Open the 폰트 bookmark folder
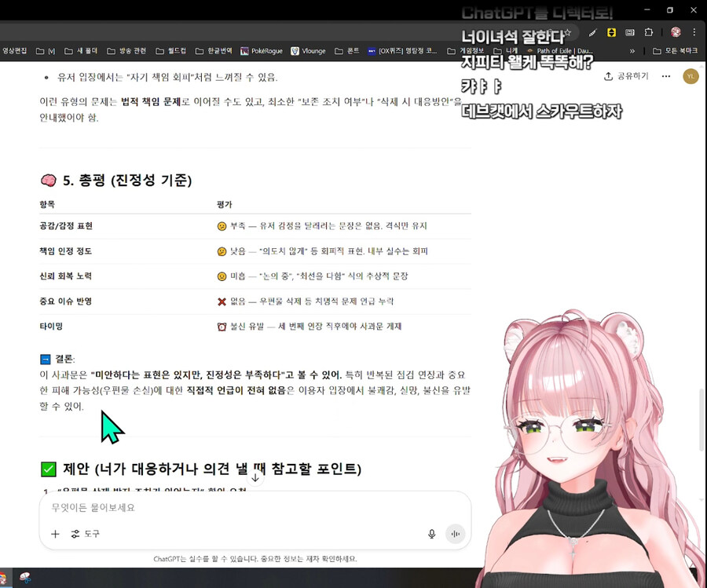The height and width of the screenshot is (588, 707). coord(346,51)
